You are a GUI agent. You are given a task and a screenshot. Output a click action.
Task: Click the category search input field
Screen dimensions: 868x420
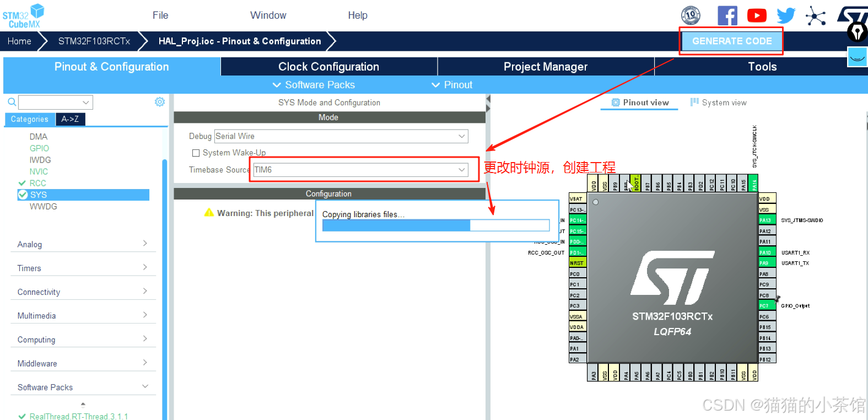click(x=51, y=102)
